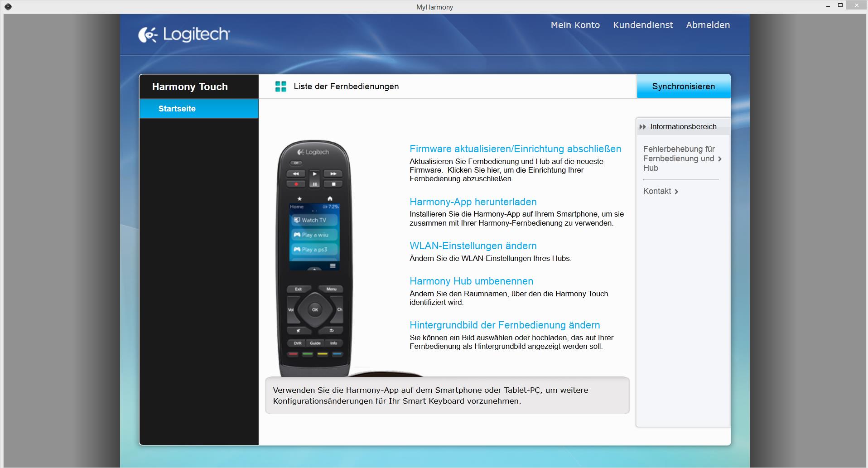
Task: Click the chevron next to Fehlerbehebung link
Action: click(x=720, y=159)
